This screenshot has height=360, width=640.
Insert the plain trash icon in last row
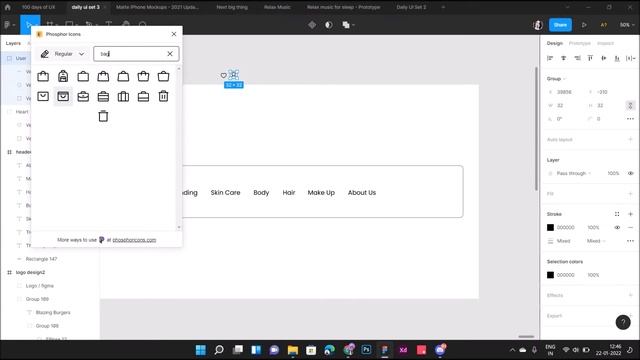[x=103, y=116]
